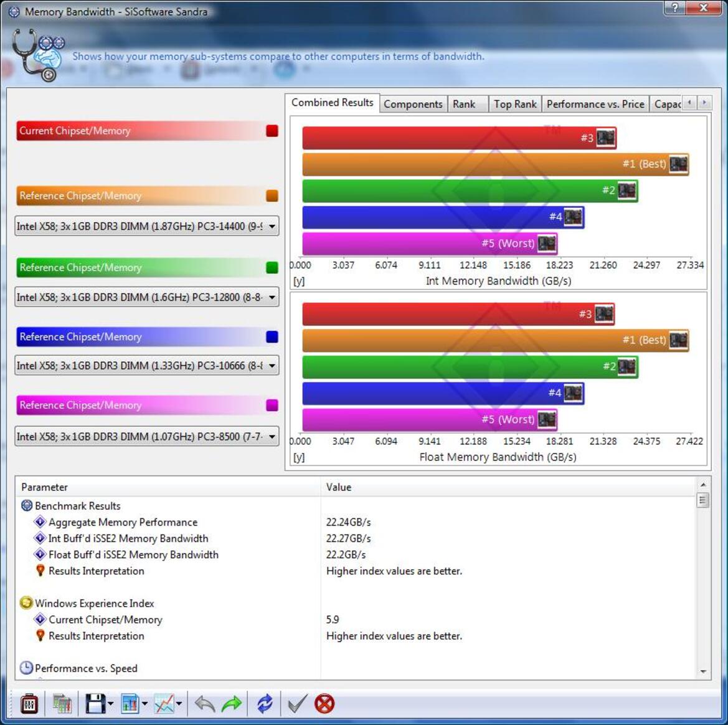Open the benchmark options icon in toolbar
The height and width of the screenshot is (725, 728).
point(29,704)
